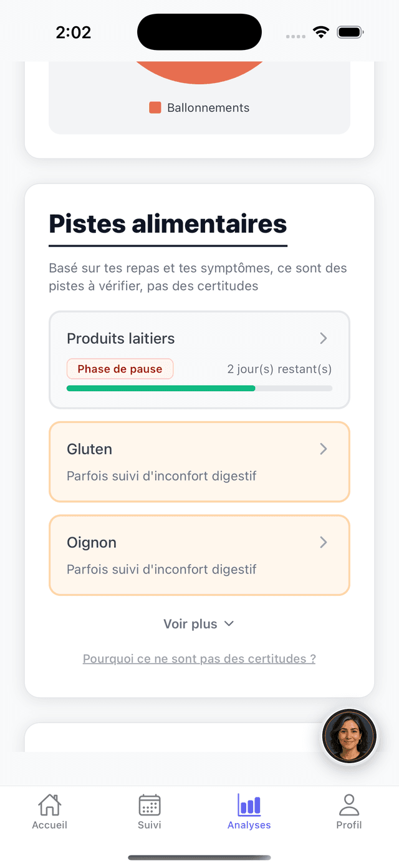Click the Phase de pause badge
399x868 pixels.
[x=120, y=369]
